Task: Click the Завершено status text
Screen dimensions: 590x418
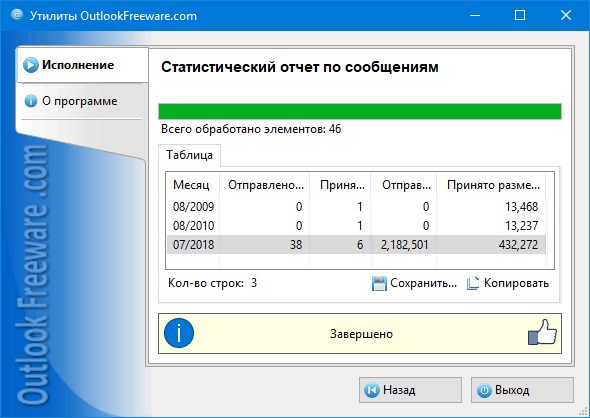Action: (x=361, y=334)
